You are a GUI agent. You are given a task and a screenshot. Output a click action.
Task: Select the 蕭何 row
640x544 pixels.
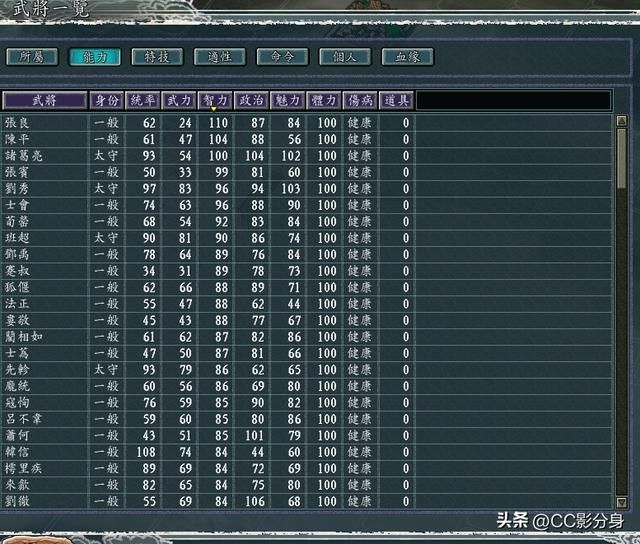click(x=306, y=435)
